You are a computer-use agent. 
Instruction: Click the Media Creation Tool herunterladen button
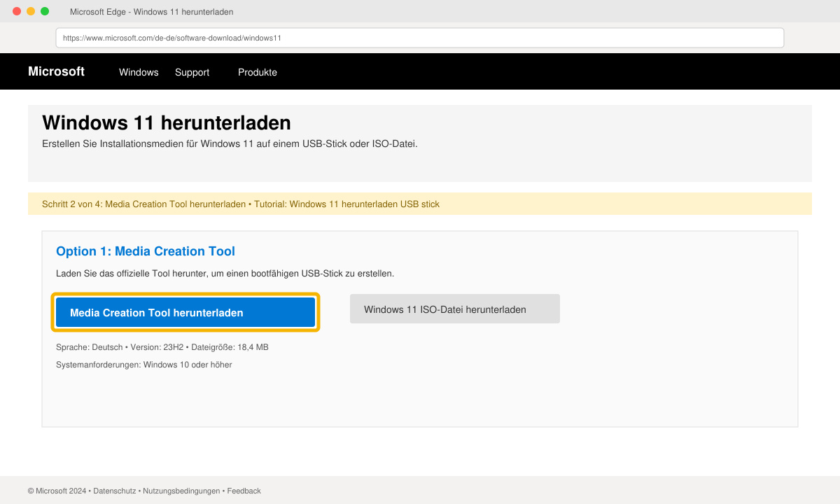point(185,312)
